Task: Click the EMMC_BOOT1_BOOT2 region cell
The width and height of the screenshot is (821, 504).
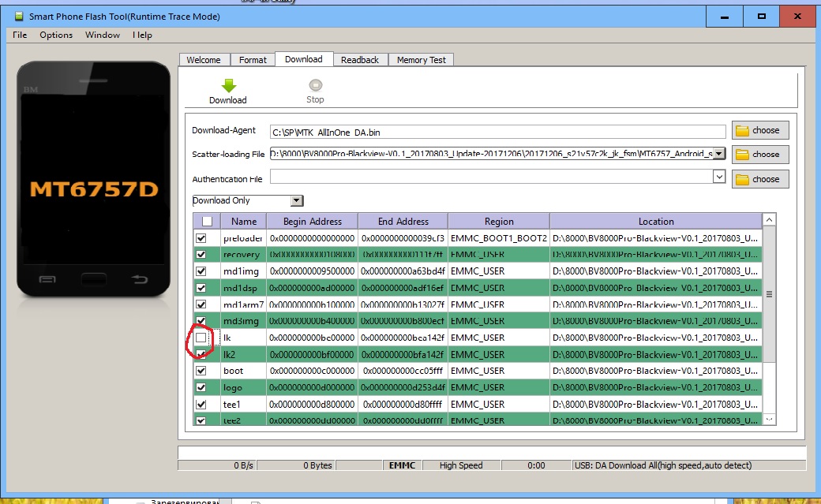Action: click(498, 238)
